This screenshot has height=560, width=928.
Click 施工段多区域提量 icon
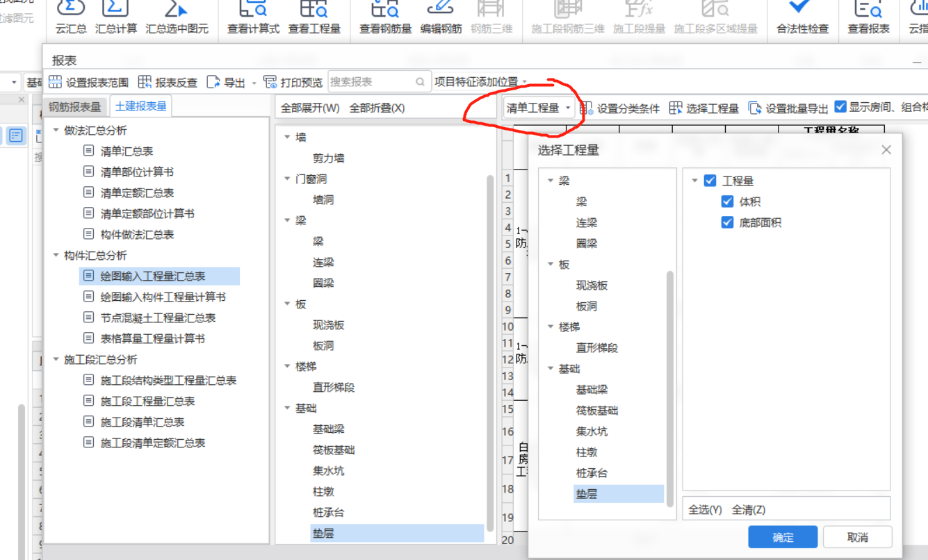pyautogui.click(x=715, y=8)
